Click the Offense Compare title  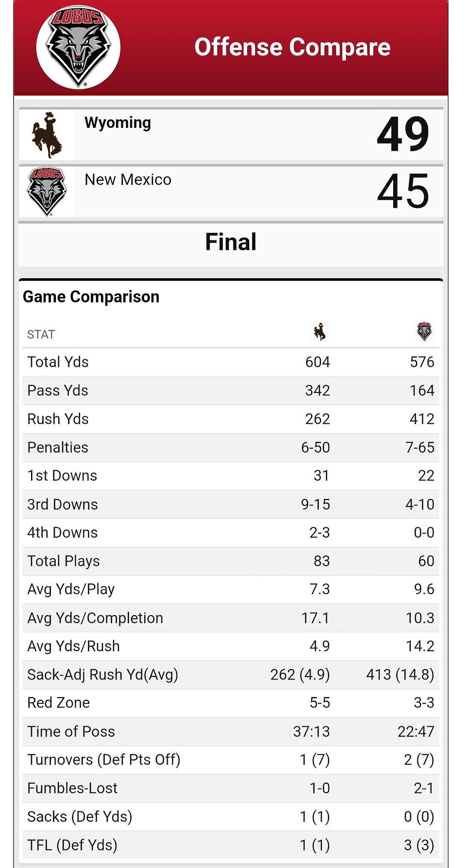tap(292, 47)
